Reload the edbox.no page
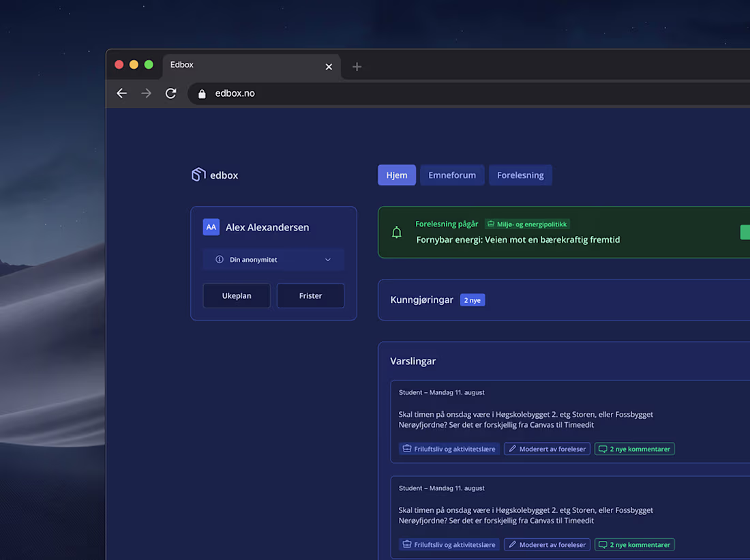 [x=170, y=93]
